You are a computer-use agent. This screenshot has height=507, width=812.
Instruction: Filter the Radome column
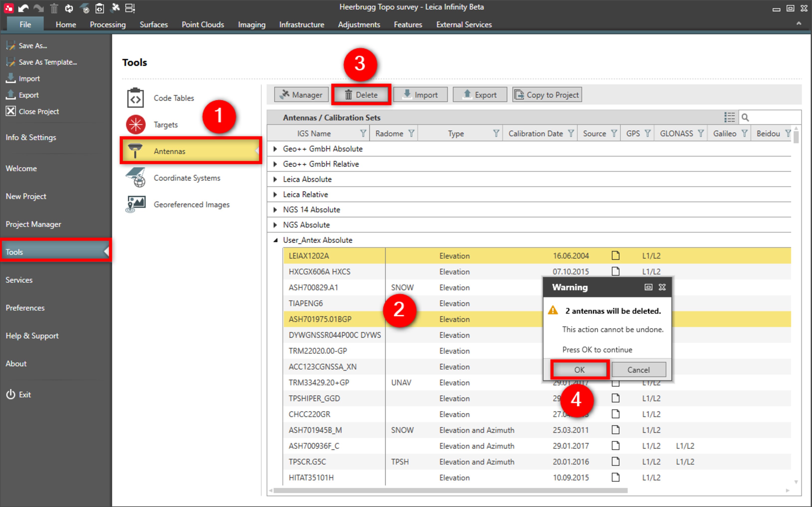click(411, 133)
